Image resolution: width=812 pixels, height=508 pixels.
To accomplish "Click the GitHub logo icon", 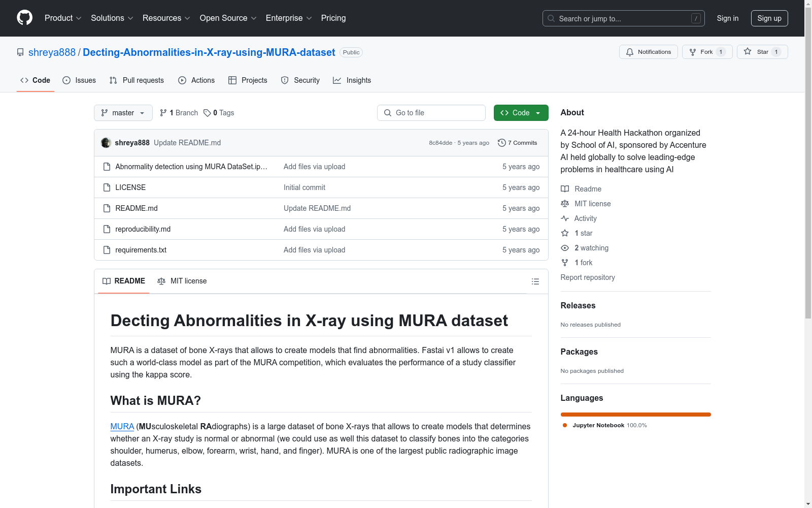I will 24,18.
